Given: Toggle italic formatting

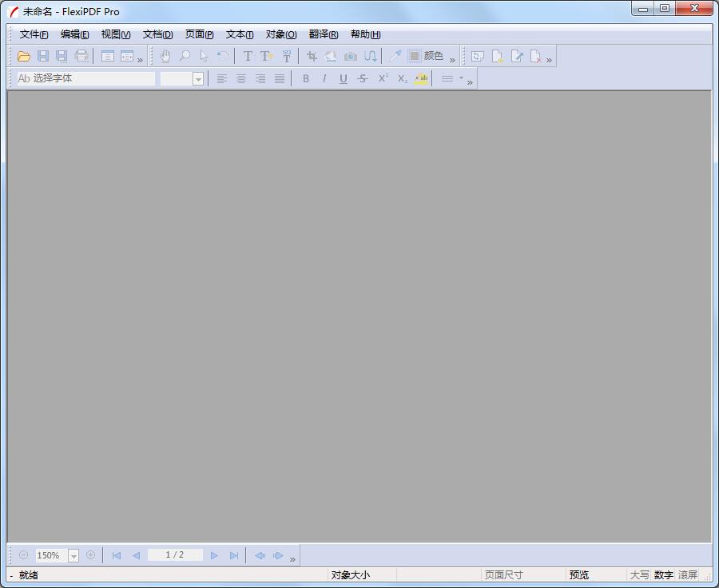Looking at the screenshot, I should pos(324,78).
